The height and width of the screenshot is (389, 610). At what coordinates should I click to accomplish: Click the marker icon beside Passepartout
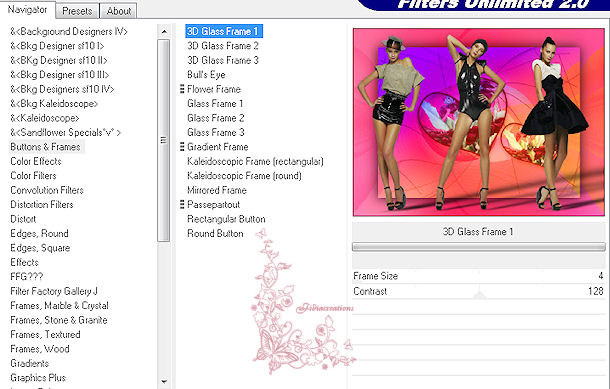tap(182, 204)
